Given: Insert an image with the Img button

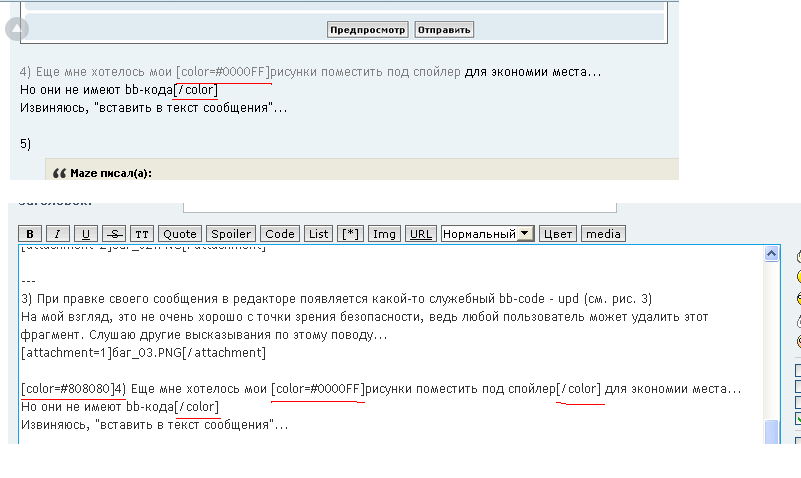Looking at the screenshot, I should [383, 234].
